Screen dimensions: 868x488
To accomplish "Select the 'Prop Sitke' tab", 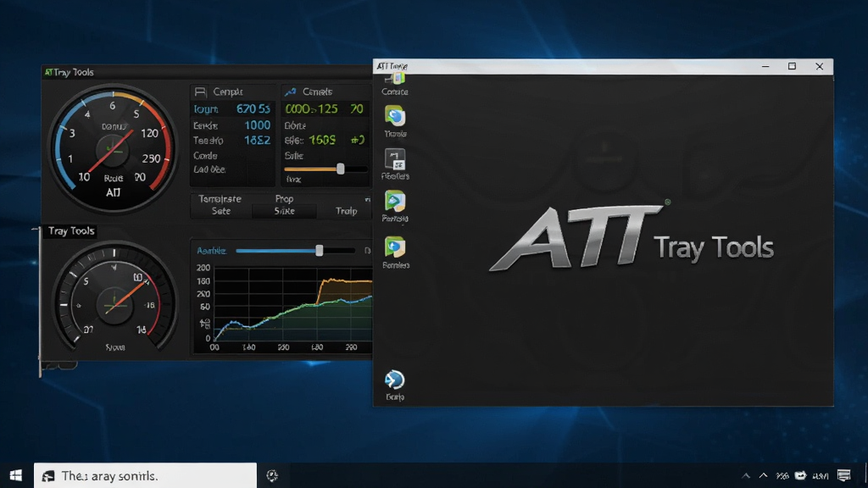I will 284,205.
